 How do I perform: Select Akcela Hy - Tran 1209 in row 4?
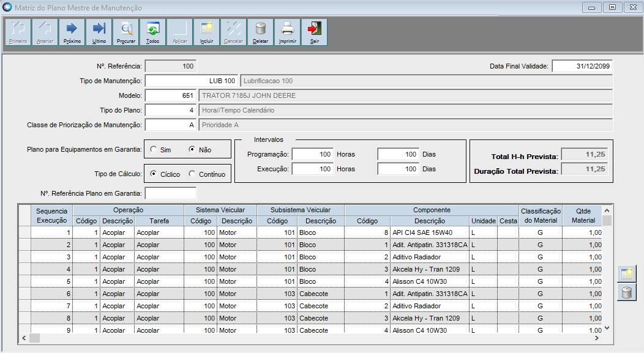430,269
